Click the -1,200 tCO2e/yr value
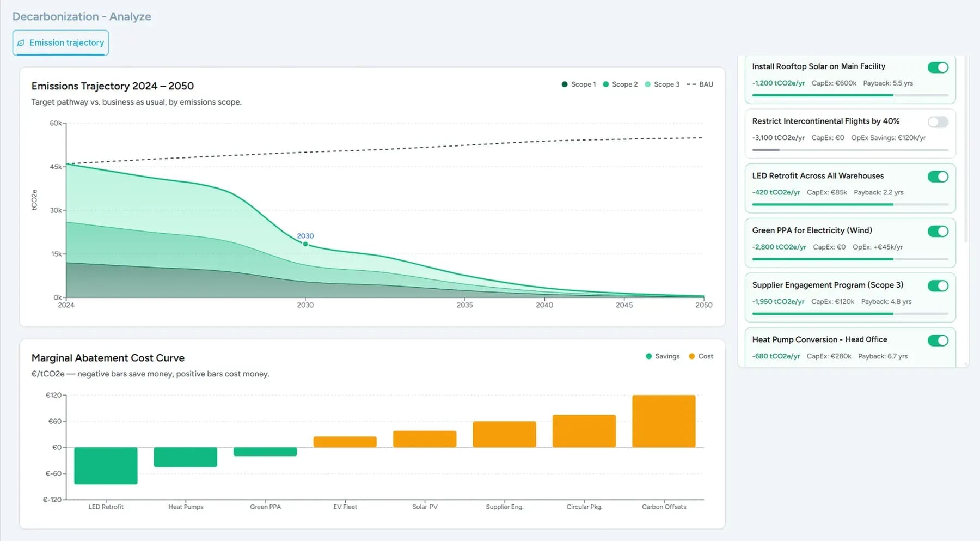The height and width of the screenshot is (541, 980). tap(778, 83)
